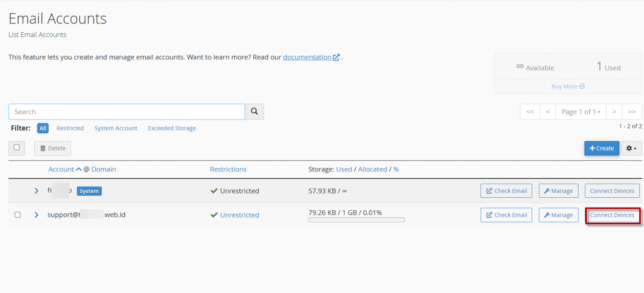Click into the Search input field
Screen dimensions: 644x293
tap(127, 112)
